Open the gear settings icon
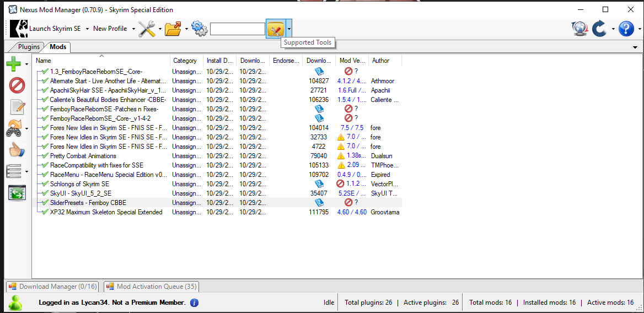This screenshot has height=313, width=644. point(199,29)
